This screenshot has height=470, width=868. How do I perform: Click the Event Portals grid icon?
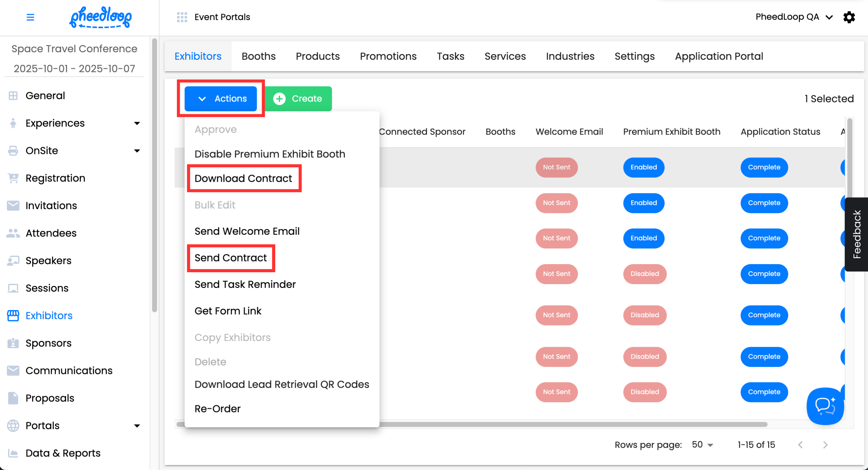182,17
